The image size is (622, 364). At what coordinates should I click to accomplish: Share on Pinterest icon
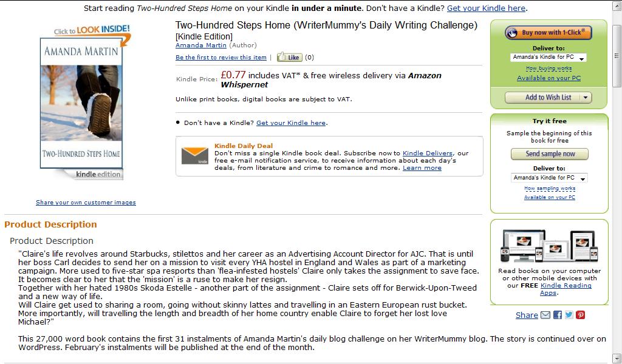point(581,315)
